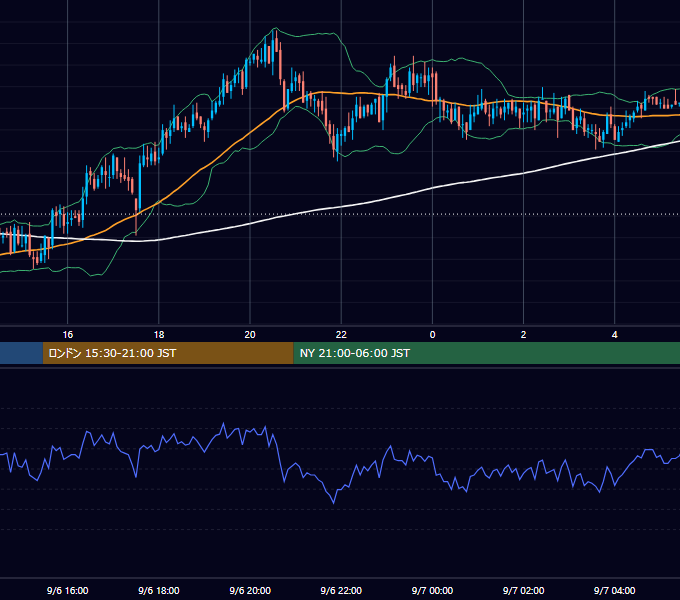
Task: Click the 9/7 02:00 date label
Action: click(523, 590)
